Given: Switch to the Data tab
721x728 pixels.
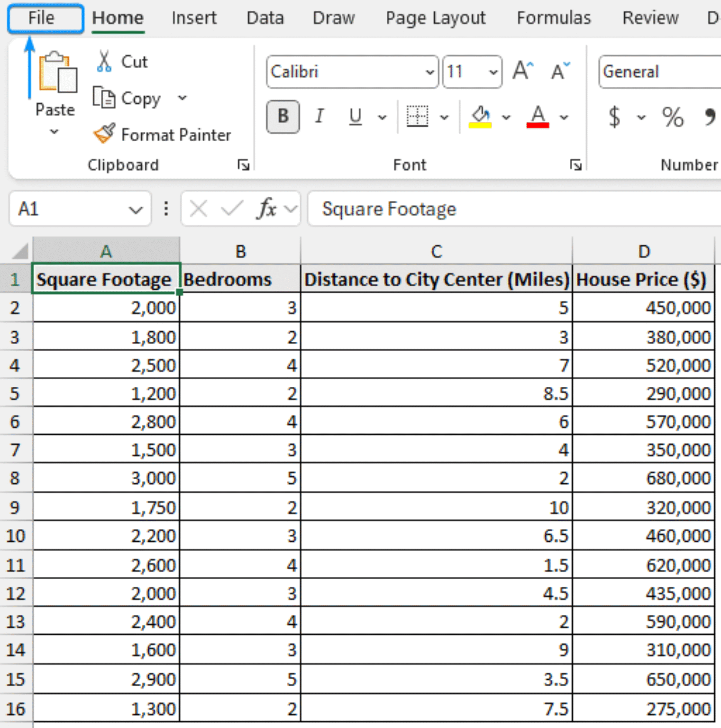Looking at the screenshot, I should [265, 18].
